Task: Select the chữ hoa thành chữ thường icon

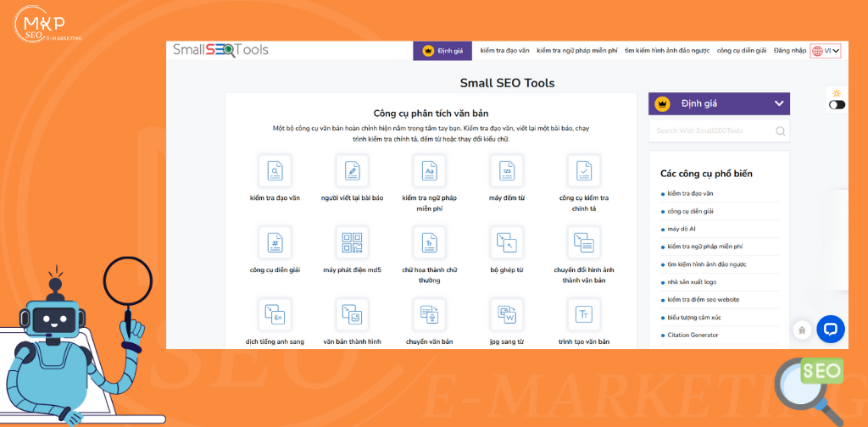Action: [x=429, y=243]
